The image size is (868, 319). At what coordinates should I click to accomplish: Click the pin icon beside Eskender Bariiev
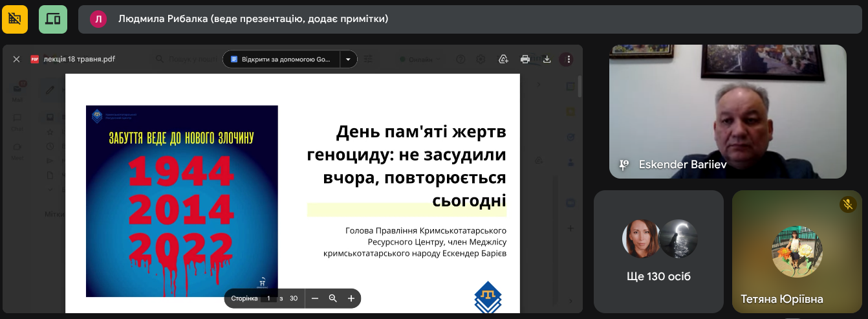(624, 165)
